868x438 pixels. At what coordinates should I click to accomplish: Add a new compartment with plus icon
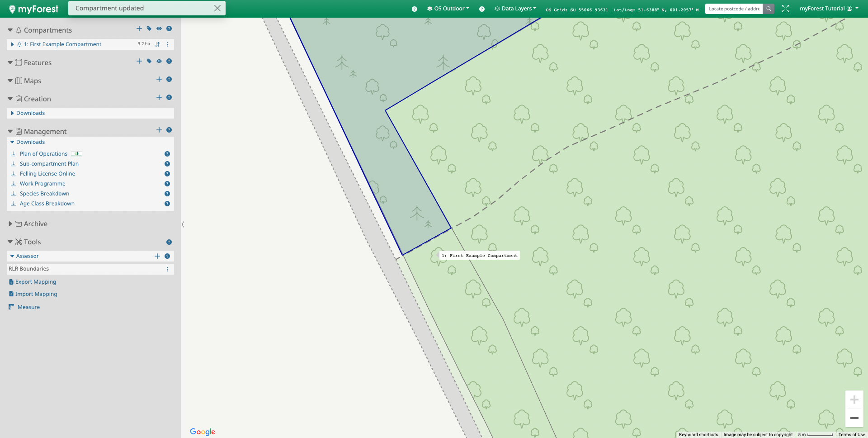139,29
